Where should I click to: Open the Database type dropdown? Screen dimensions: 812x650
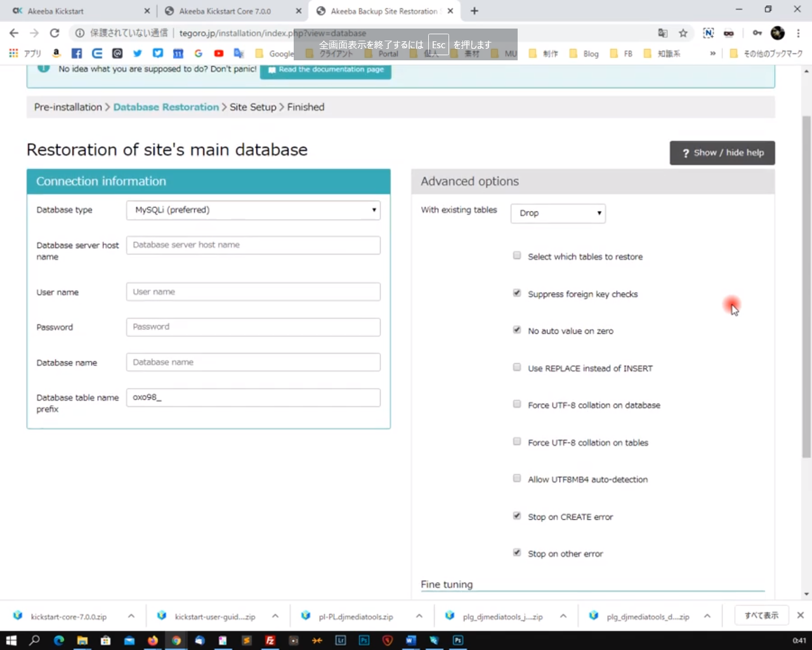pyautogui.click(x=252, y=209)
